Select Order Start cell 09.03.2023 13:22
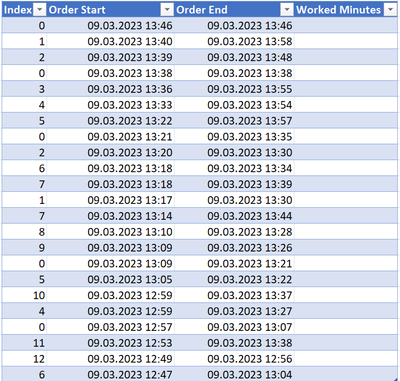The width and height of the screenshot is (400, 381). tap(110, 121)
